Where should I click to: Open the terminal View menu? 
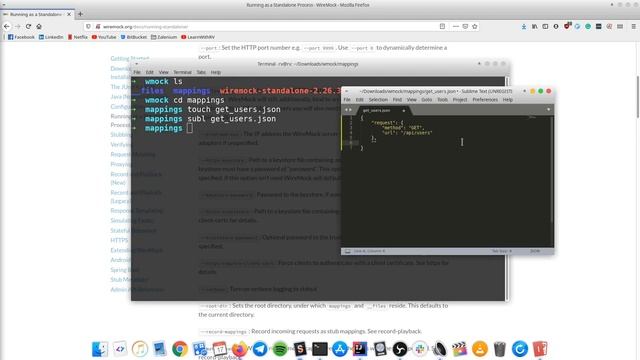coord(163,72)
